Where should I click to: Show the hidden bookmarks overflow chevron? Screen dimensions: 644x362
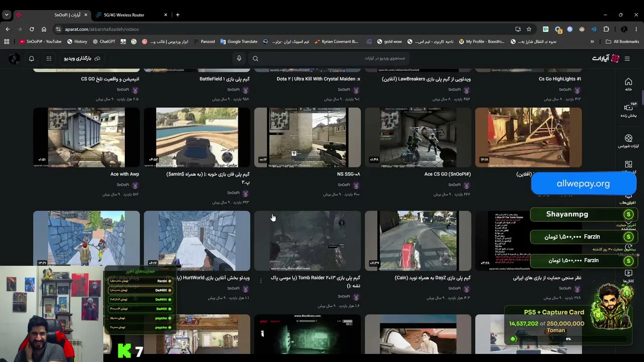[x=592, y=42]
